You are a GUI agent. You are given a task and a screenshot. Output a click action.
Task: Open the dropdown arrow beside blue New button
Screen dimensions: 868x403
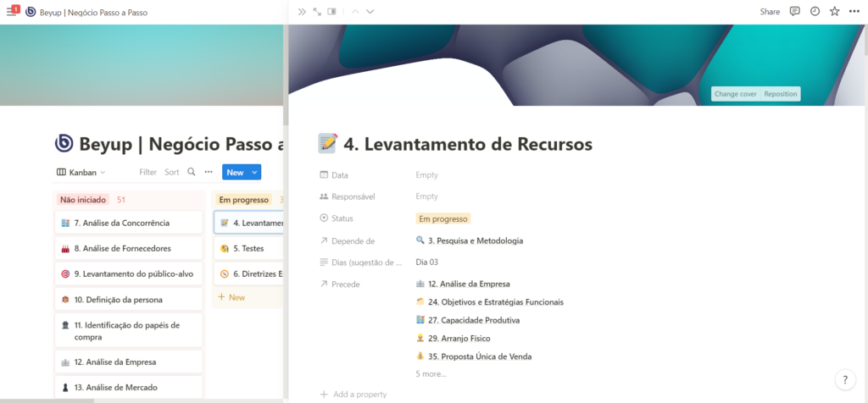(254, 172)
